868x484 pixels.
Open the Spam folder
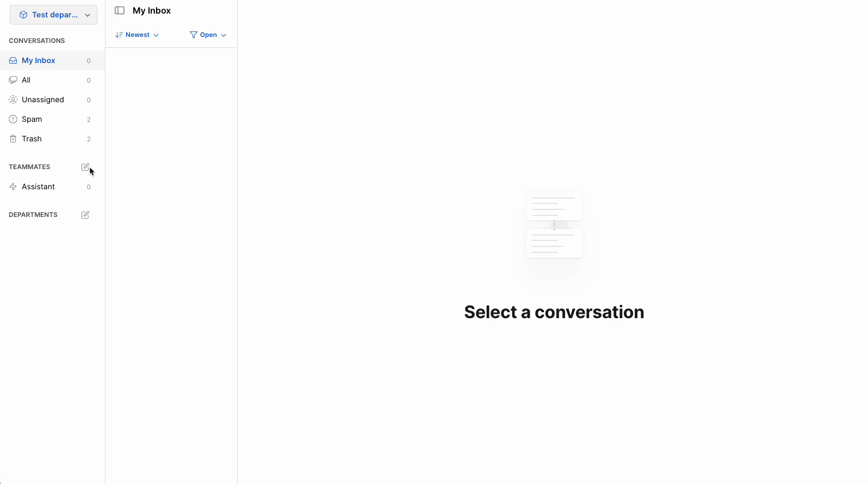[32, 119]
